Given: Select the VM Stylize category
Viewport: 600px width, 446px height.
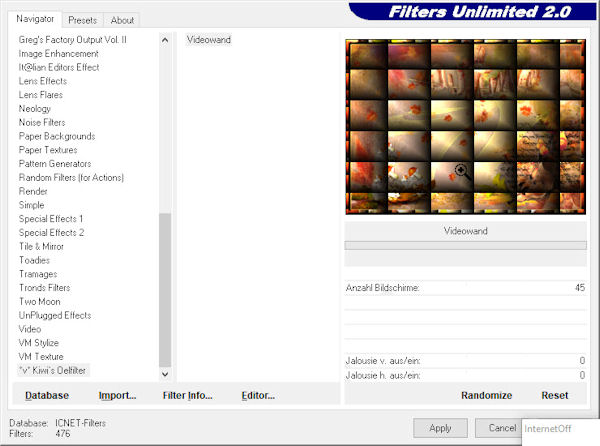Looking at the screenshot, I should 39,343.
